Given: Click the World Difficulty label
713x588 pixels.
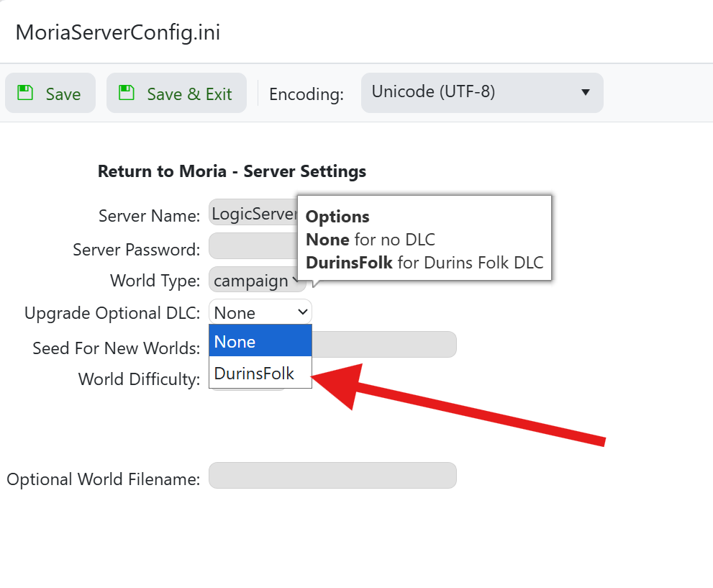Looking at the screenshot, I should [139, 379].
